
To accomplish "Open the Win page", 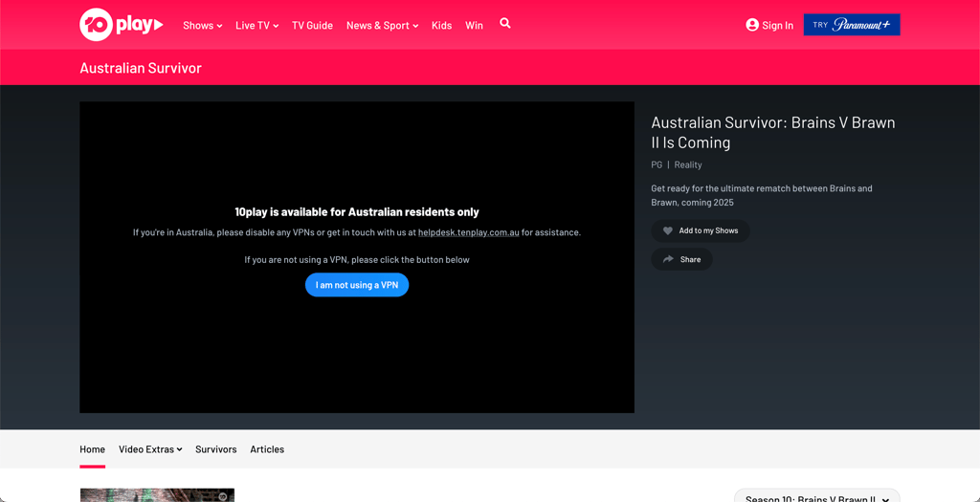I will pyautogui.click(x=474, y=26).
